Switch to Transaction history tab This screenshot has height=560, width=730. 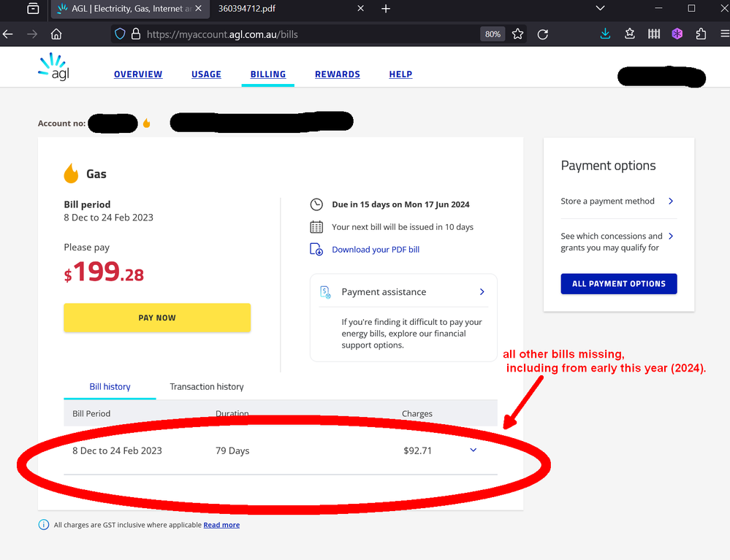[207, 387]
